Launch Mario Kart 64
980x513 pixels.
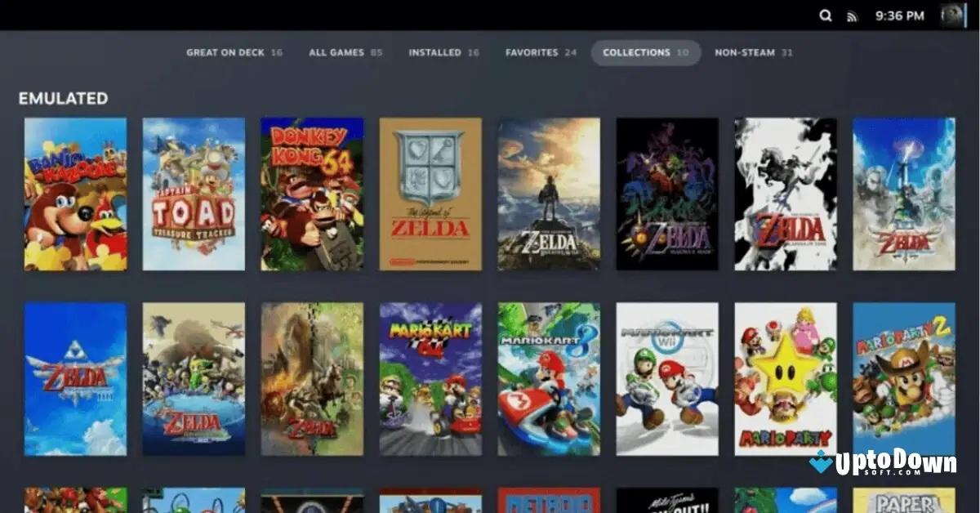430,378
